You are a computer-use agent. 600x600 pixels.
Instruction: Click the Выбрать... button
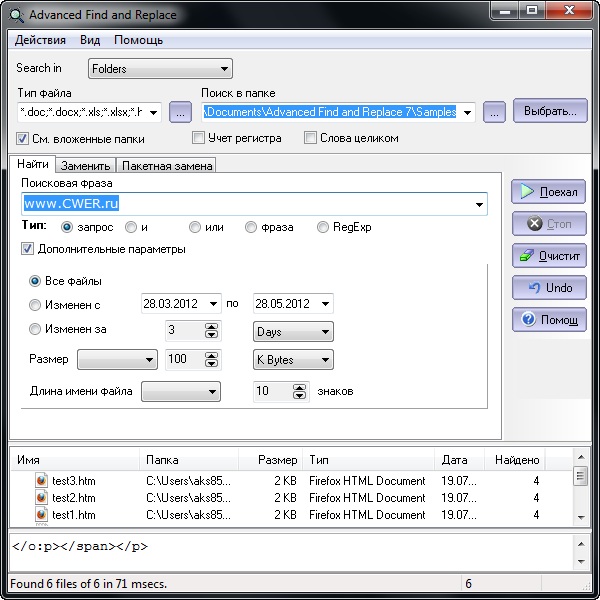coord(549,111)
